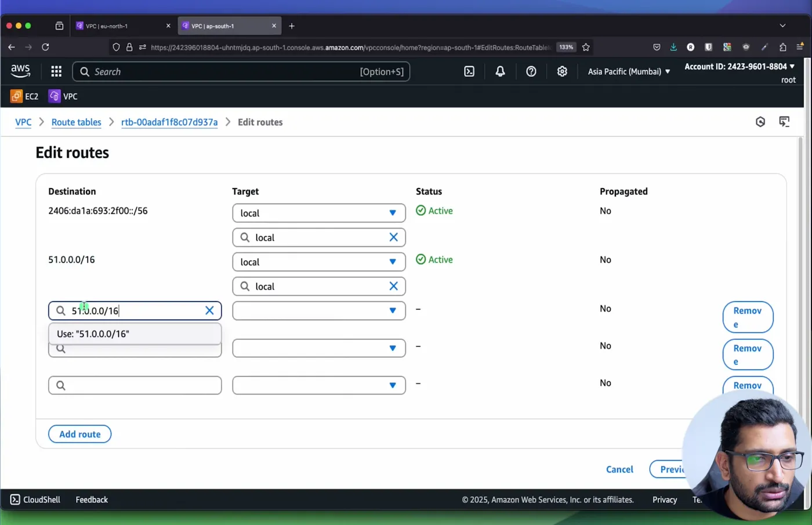Open the notifications bell
The width and height of the screenshot is (812, 525).
point(500,71)
